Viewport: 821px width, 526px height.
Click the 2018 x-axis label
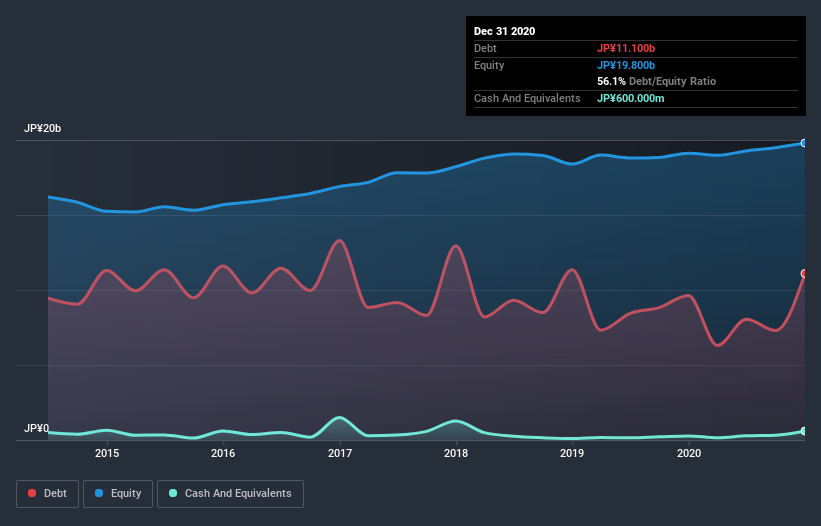[456, 453]
